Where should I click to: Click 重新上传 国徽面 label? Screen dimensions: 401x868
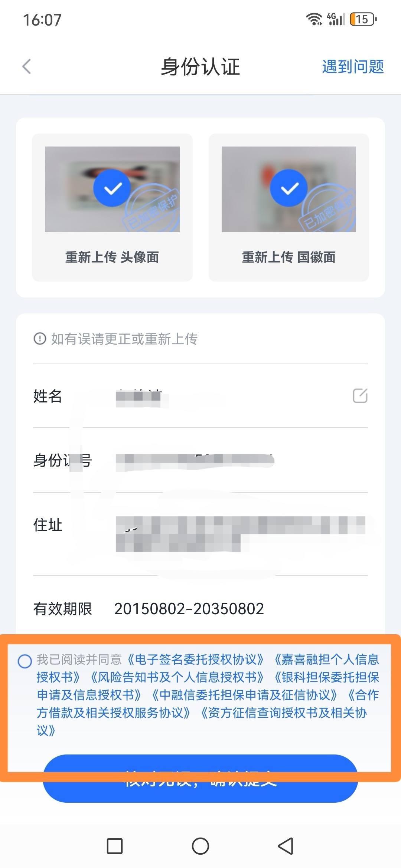289,257
